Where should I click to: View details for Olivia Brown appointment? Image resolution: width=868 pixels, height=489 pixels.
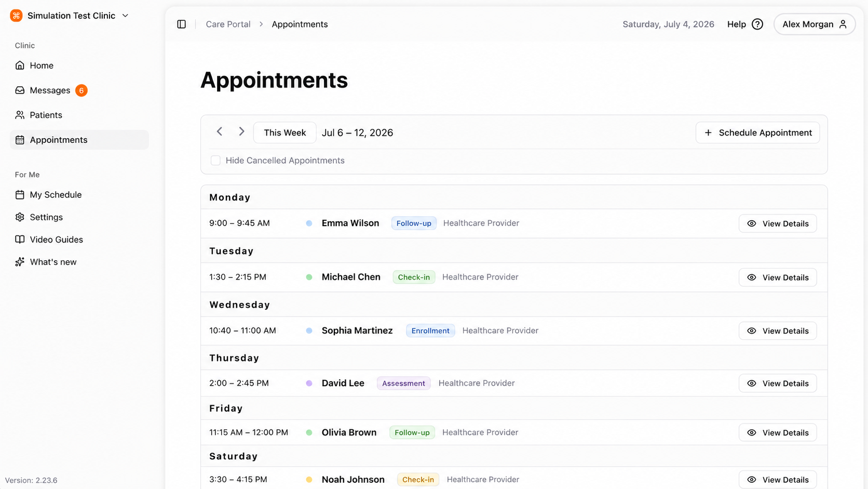777,433
